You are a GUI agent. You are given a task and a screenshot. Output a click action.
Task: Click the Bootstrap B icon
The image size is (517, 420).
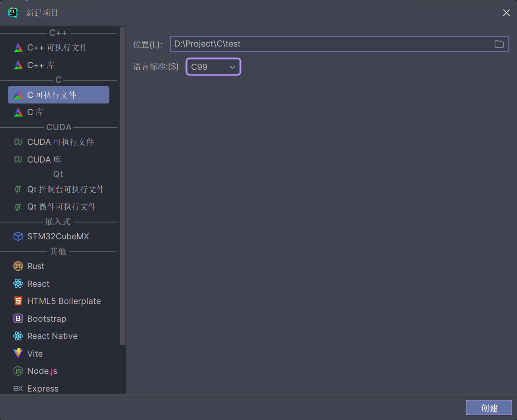[x=18, y=319]
